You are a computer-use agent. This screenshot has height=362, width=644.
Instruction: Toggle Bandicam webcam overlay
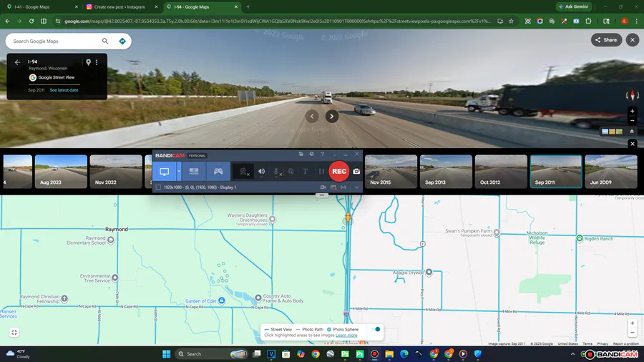244,172
